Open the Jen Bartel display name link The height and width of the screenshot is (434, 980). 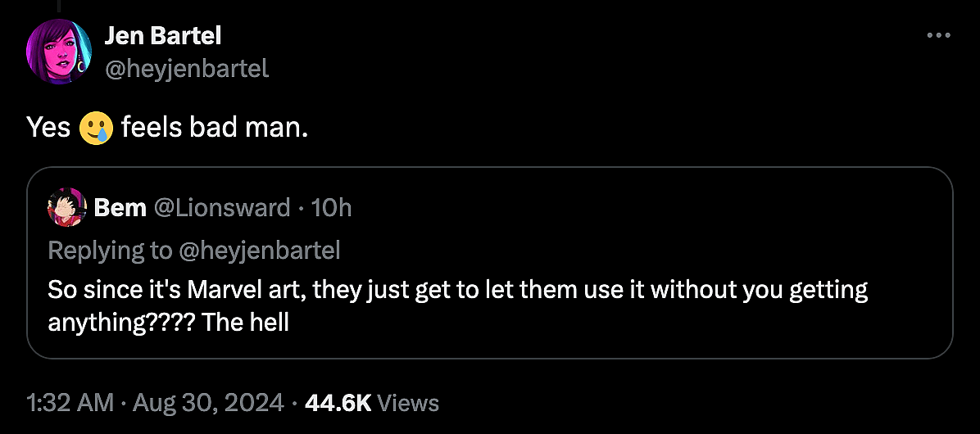click(163, 35)
